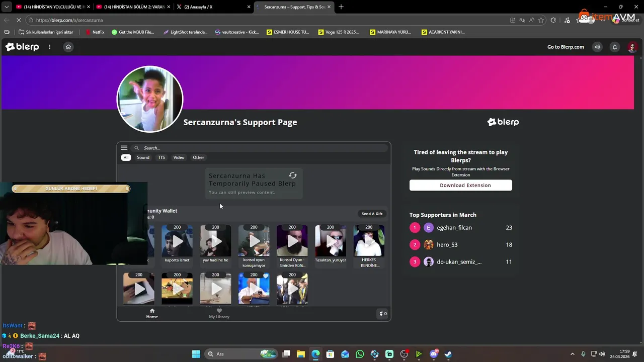Open 'vaultcreative - Kick...' bookmark
Screen dimensions: 644x362
(237, 32)
